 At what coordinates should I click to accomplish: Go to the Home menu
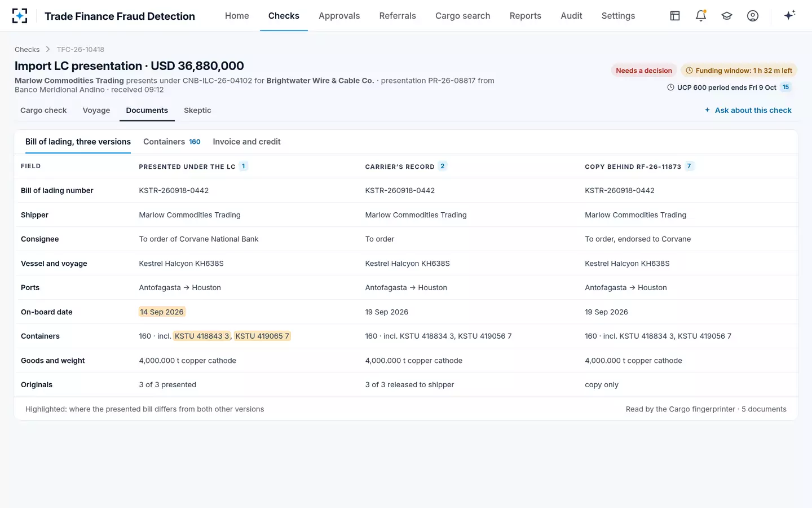point(237,16)
